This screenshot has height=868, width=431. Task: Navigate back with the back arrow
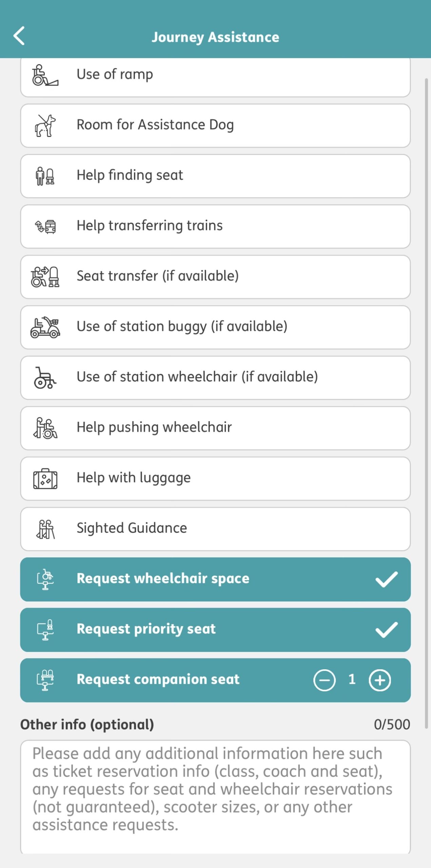tap(19, 36)
